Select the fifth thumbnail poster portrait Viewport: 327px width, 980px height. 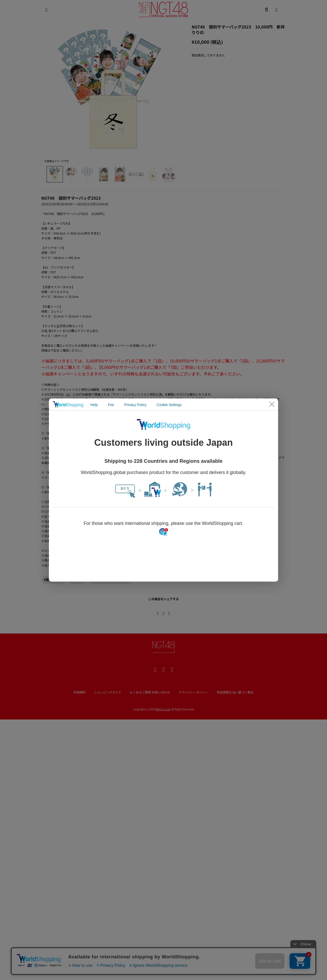point(120,174)
